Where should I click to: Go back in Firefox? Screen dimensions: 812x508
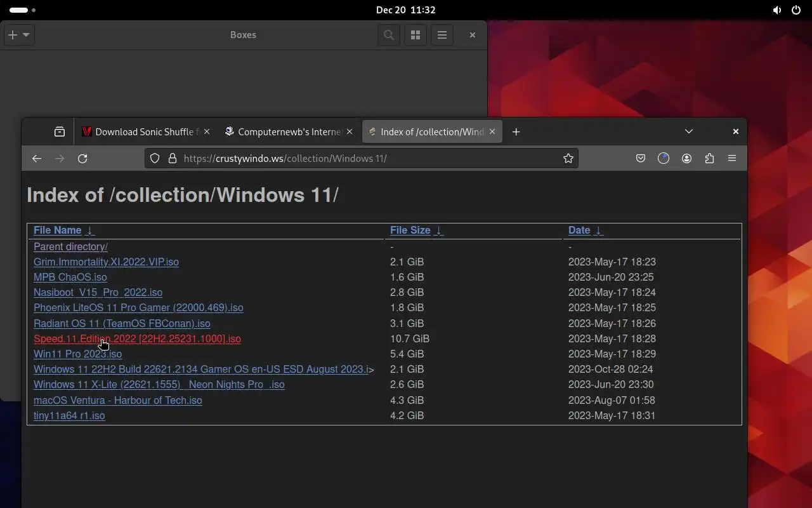coord(37,158)
